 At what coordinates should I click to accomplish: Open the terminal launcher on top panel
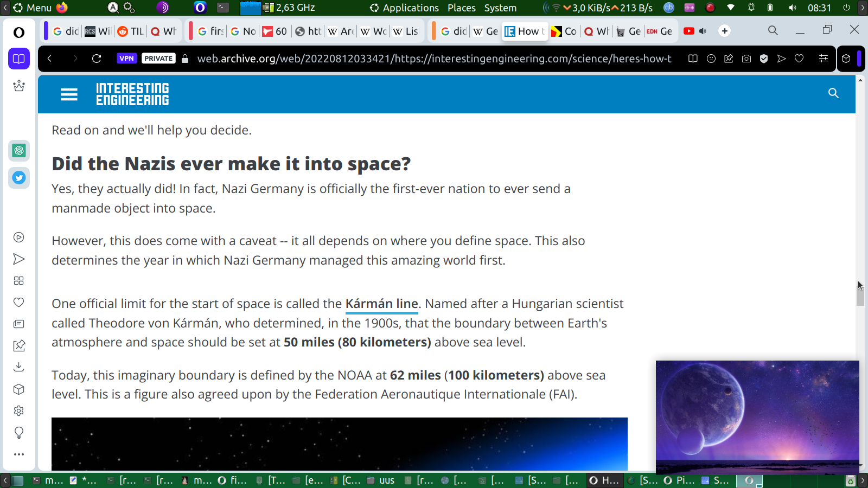pyautogui.click(x=223, y=8)
